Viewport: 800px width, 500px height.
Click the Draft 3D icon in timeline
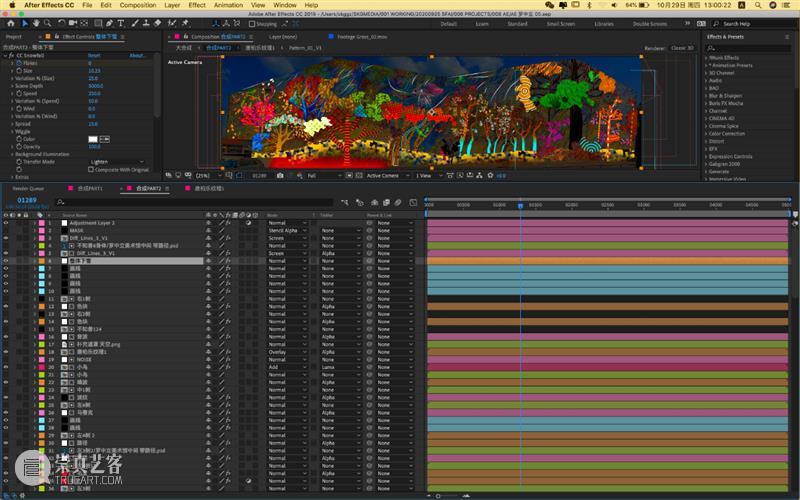[x=359, y=203]
